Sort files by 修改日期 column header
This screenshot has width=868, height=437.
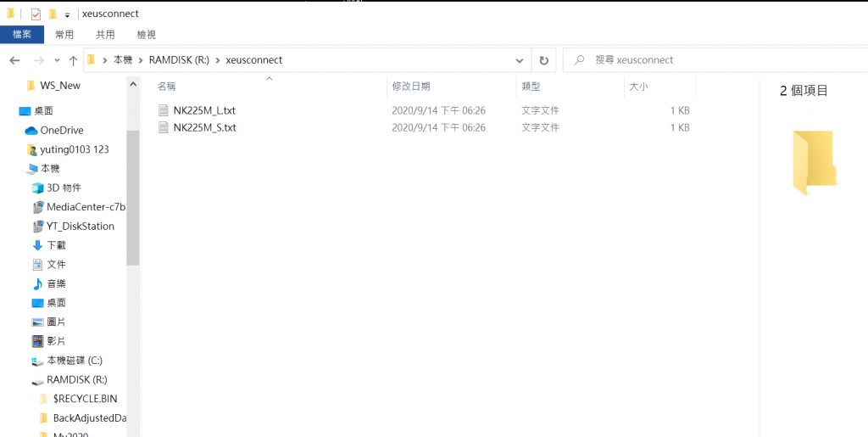click(411, 86)
